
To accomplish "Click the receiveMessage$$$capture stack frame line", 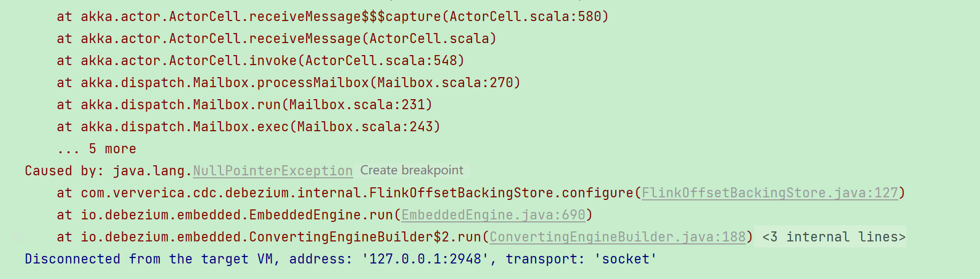I will (x=332, y=17).
